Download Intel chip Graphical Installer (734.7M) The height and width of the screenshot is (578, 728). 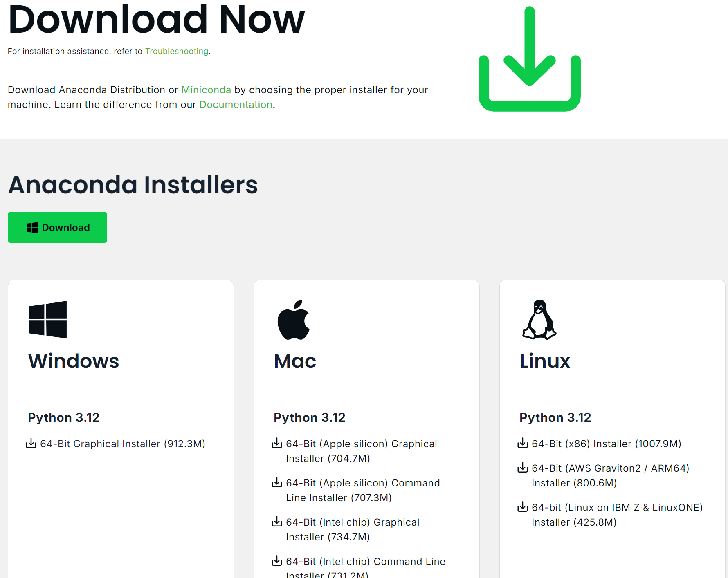tap(353, 530)
